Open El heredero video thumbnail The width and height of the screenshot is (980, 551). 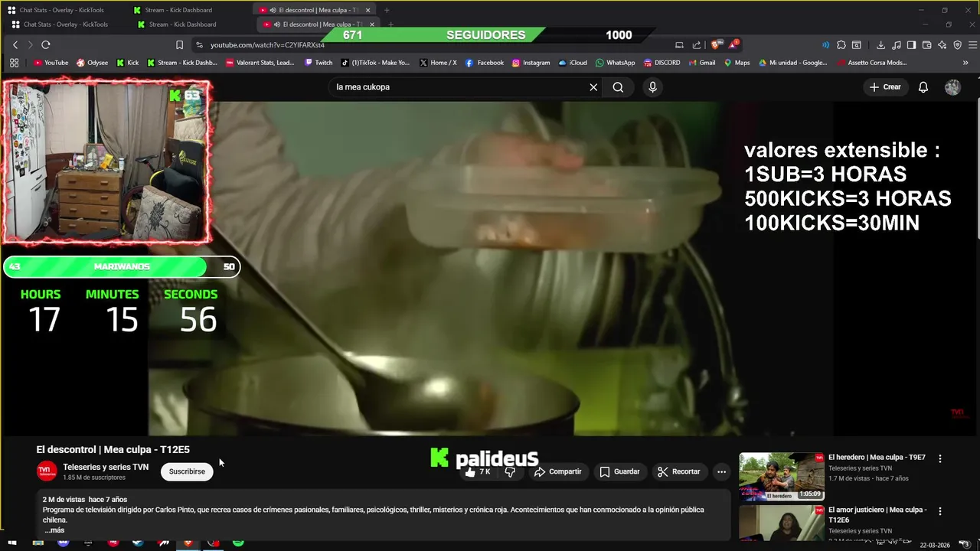782,477
